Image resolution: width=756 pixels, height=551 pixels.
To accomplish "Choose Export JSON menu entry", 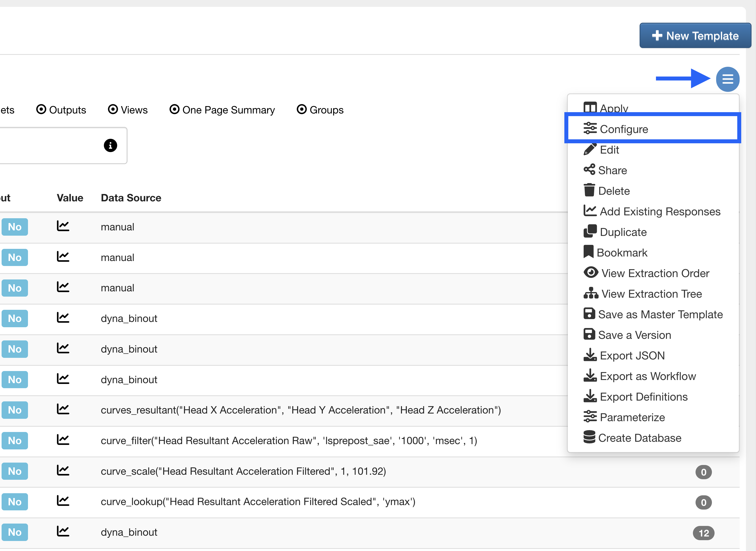I will click(653, 355).
